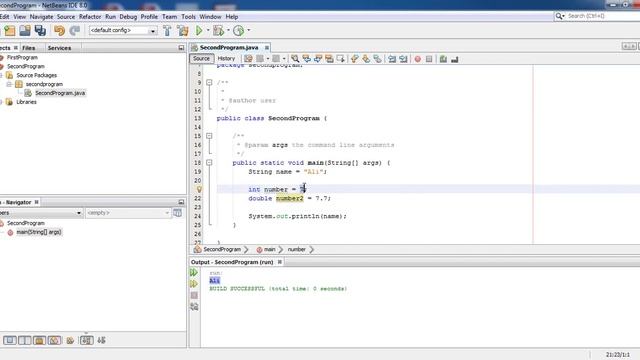Click the number breadcrumb
The image size is (640, 360).
[x=296, y=249]
